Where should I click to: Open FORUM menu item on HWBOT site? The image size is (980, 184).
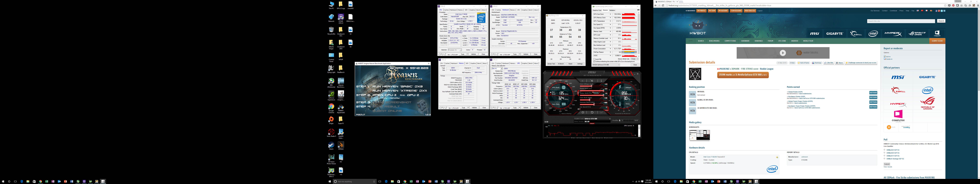(770, 41)
